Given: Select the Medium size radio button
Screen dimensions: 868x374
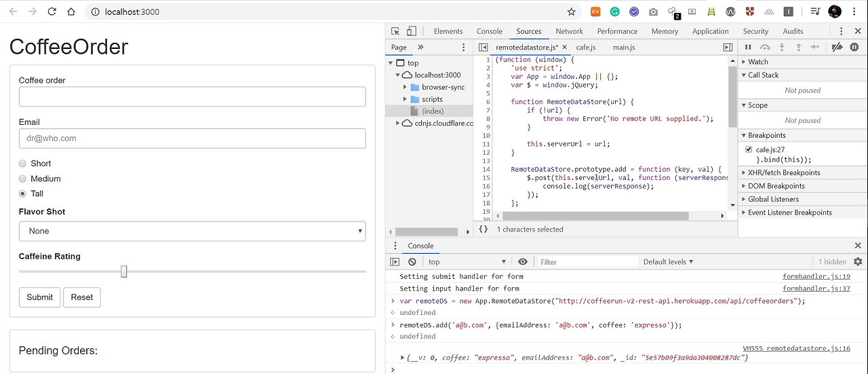Looking at the screenshot, I should (23, 179).
